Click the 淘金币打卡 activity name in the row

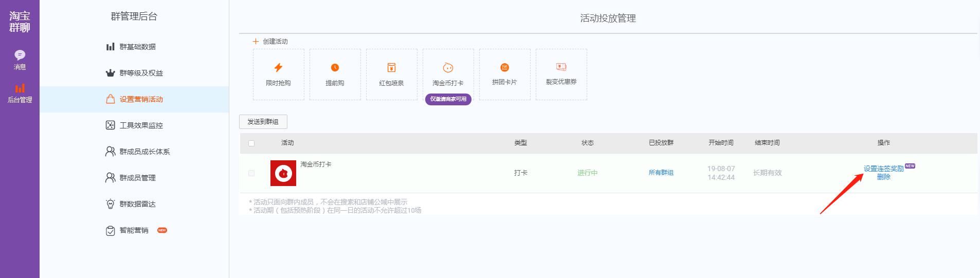coord(316,164)
